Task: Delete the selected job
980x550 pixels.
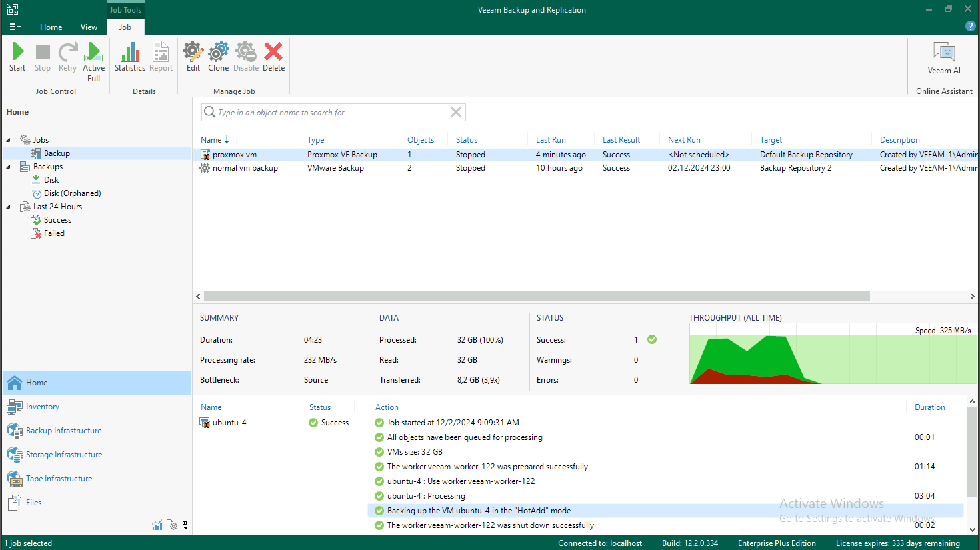Action: tap(274, 57)
